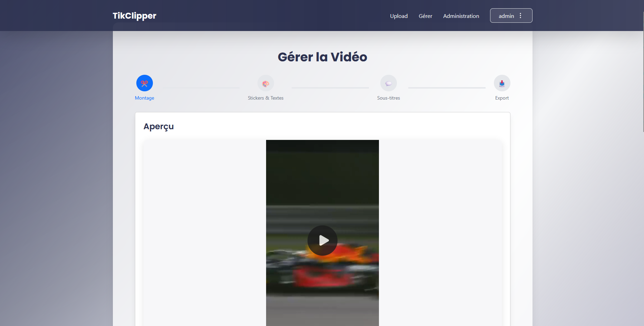Switch to the Stickers & Textes label
Image resolution: width=644 pixels, height=326 pixels.
[x=265, y=98]
